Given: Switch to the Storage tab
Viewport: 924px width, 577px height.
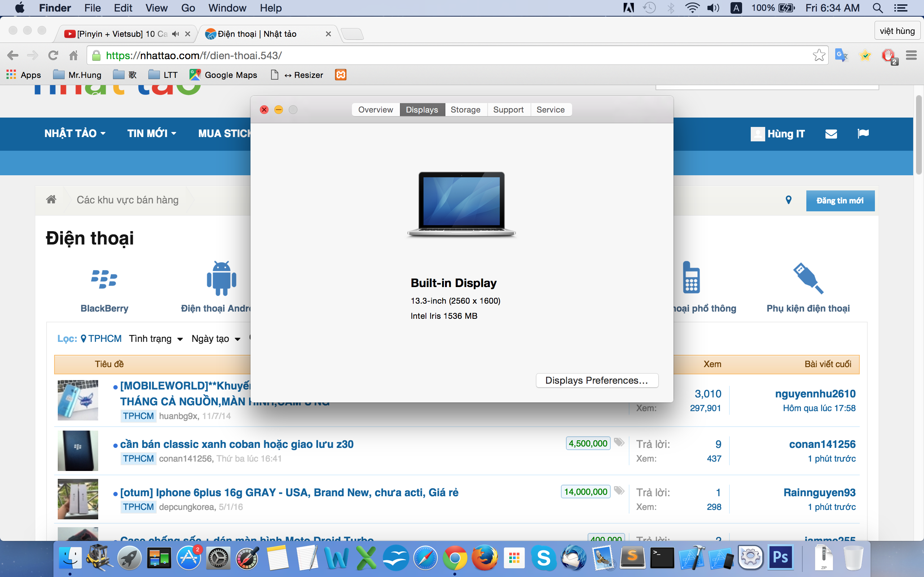Looking at the screenshot, I should point(465,110).
